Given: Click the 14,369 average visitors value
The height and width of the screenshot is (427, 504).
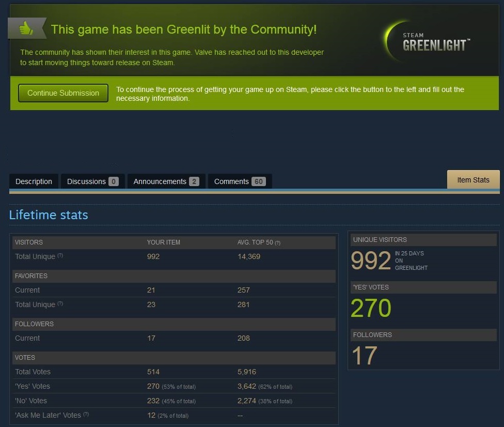Looking at the screenshot, I should (x=249, y=256).
